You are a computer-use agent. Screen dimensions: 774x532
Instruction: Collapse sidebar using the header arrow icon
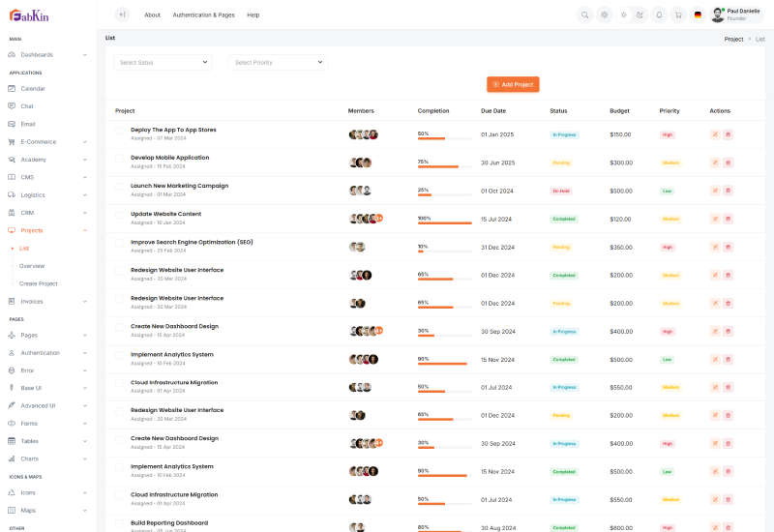(122, 15)
